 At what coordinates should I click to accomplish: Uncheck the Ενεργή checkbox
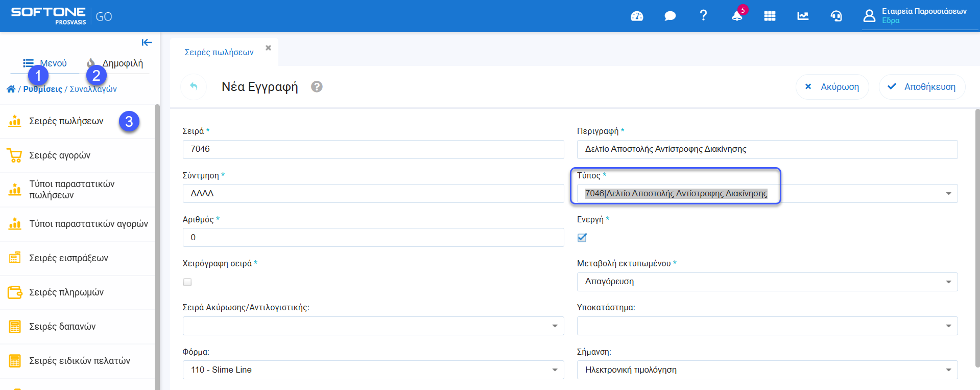click(x=582, y=238)
